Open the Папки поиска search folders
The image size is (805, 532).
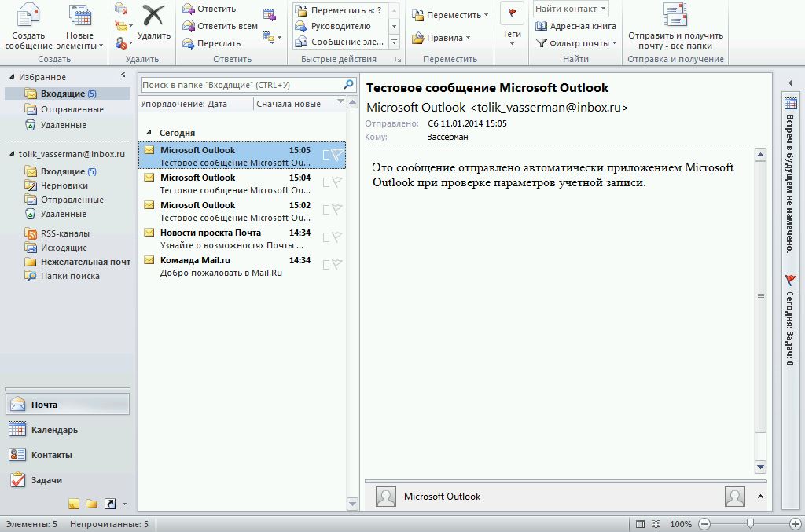63,276
